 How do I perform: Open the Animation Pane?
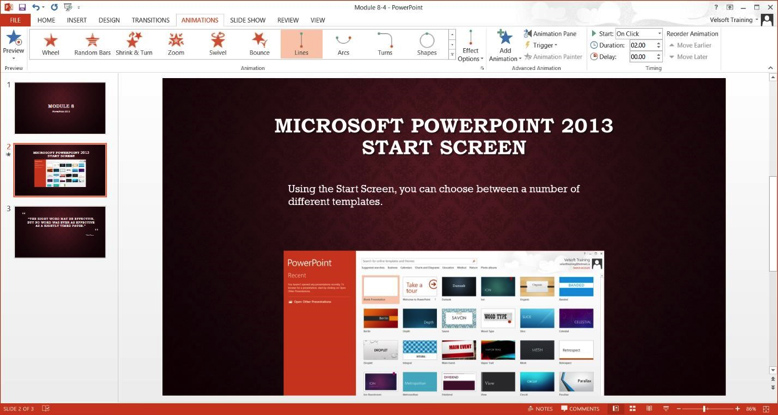(x=551, y=34)
